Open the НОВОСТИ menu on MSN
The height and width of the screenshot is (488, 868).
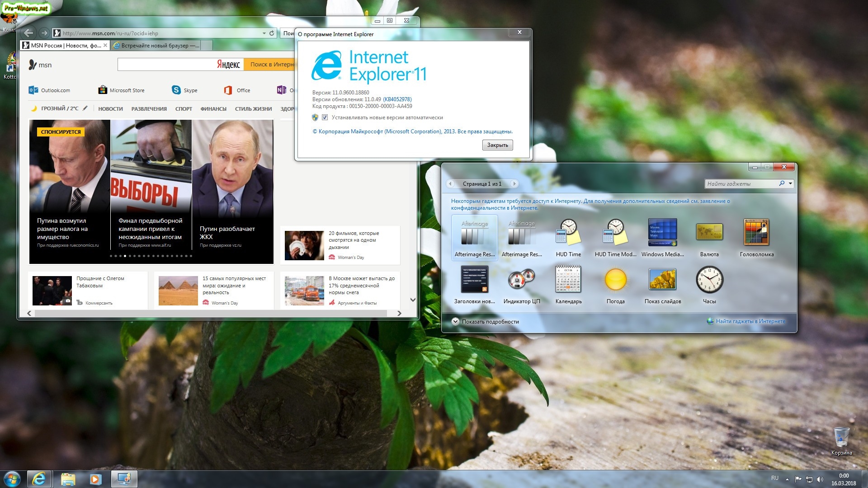pos(110,109)
